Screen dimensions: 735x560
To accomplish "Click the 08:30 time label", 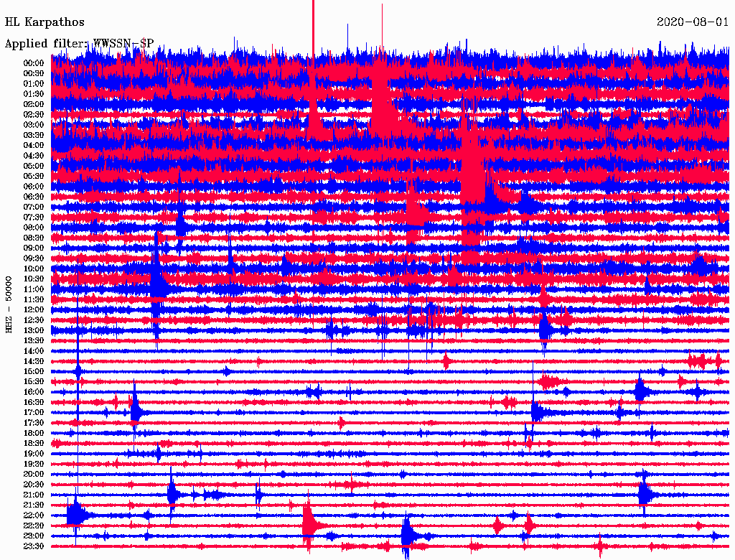I will (x=34, y=238).
